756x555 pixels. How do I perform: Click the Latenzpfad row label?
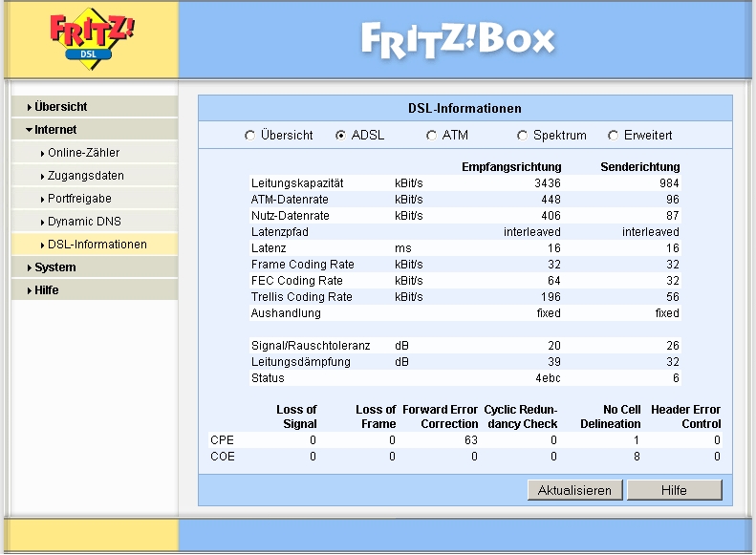279,232
